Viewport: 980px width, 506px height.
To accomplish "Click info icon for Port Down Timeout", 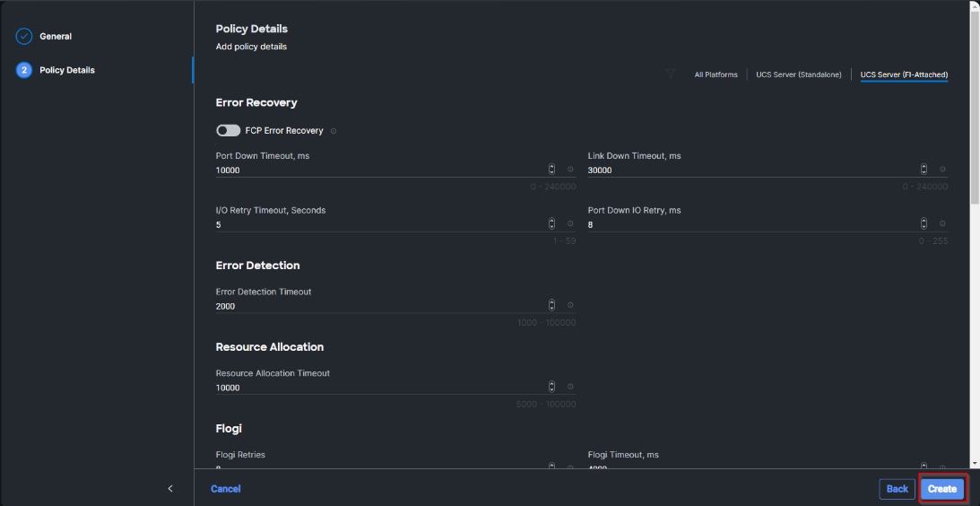I will tap(570, 170).
